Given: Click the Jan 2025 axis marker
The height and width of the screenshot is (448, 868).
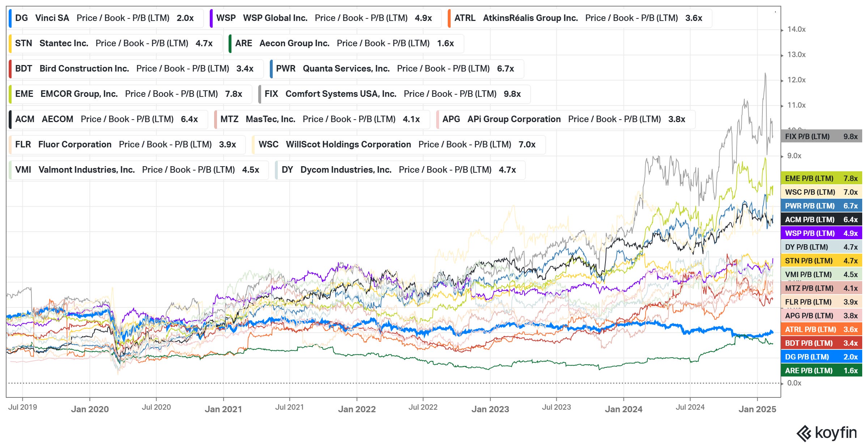Looking at the screenshot, I should tap(757, 409).
